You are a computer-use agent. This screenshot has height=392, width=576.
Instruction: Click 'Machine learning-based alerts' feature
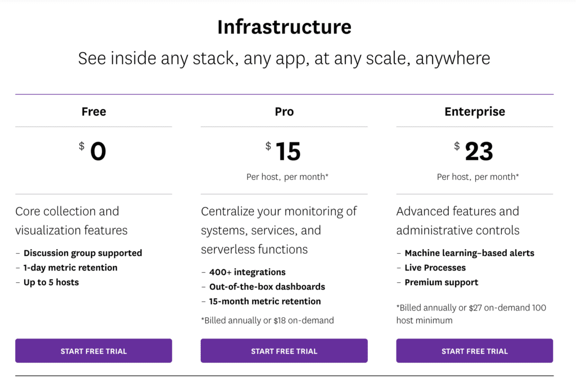470,253
